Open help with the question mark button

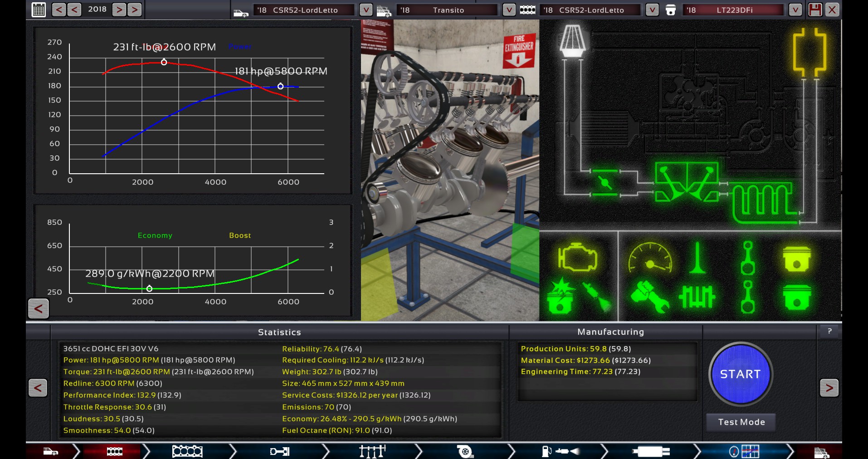829,332
